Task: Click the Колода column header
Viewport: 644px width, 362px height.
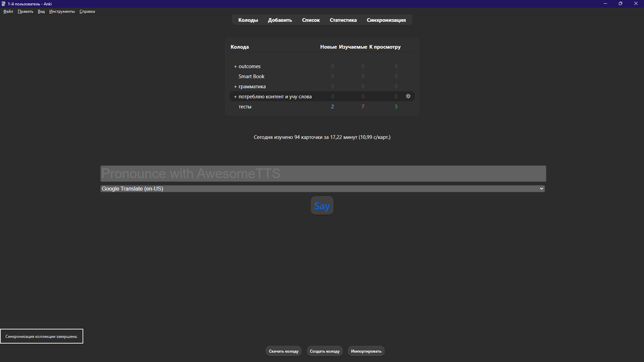Action: (x=240, y=47)
